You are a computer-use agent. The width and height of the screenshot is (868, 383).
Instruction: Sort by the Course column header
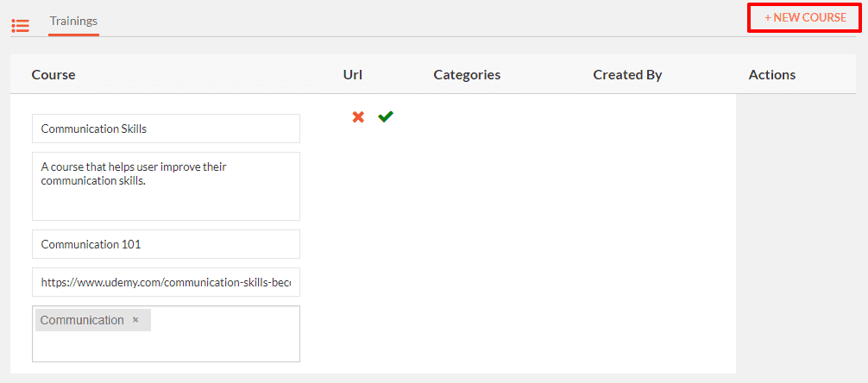coord(53,75)
